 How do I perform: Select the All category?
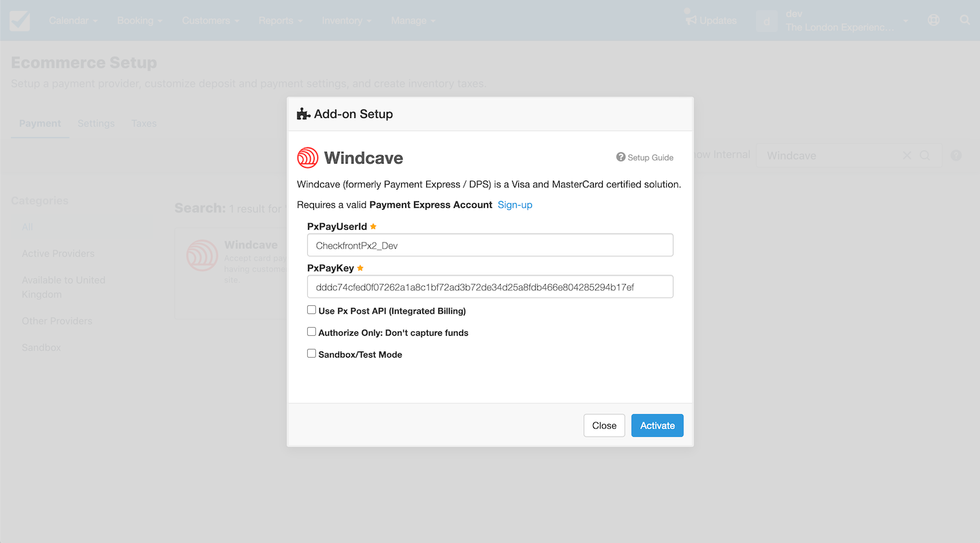pyautogui.click(x=27, y=227)
